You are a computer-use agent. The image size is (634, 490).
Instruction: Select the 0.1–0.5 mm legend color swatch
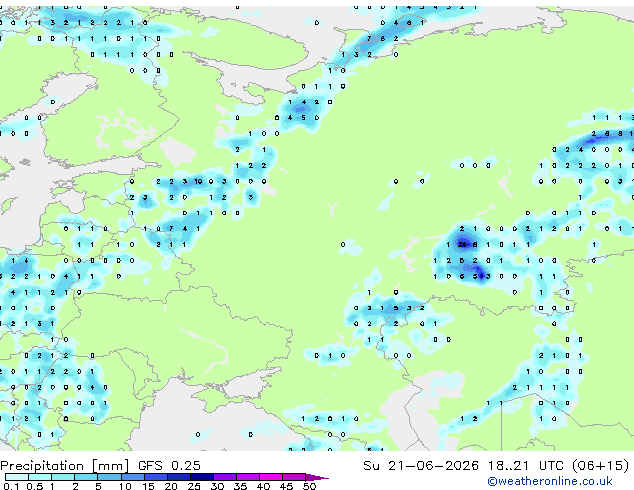pyautogui.click(x=17, y=477)
